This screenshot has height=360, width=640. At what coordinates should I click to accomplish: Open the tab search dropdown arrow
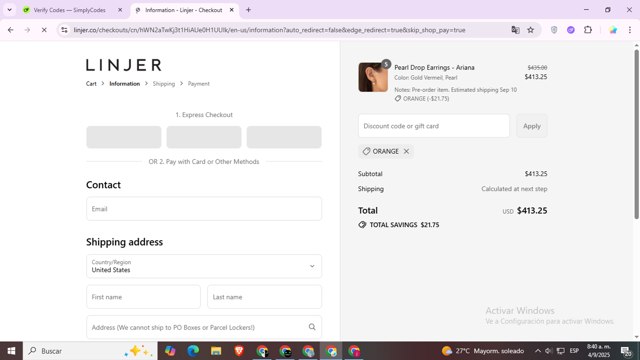click(9, 10)
